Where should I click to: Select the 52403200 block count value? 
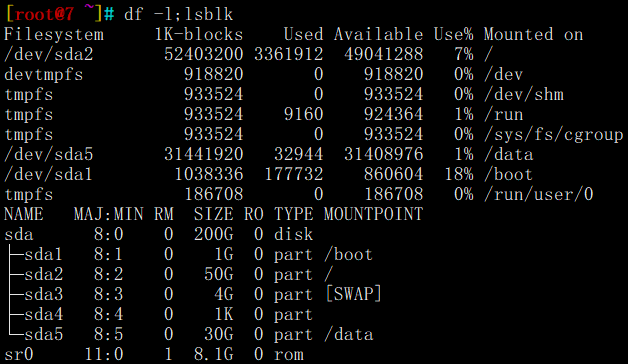(x=203, y=54)
